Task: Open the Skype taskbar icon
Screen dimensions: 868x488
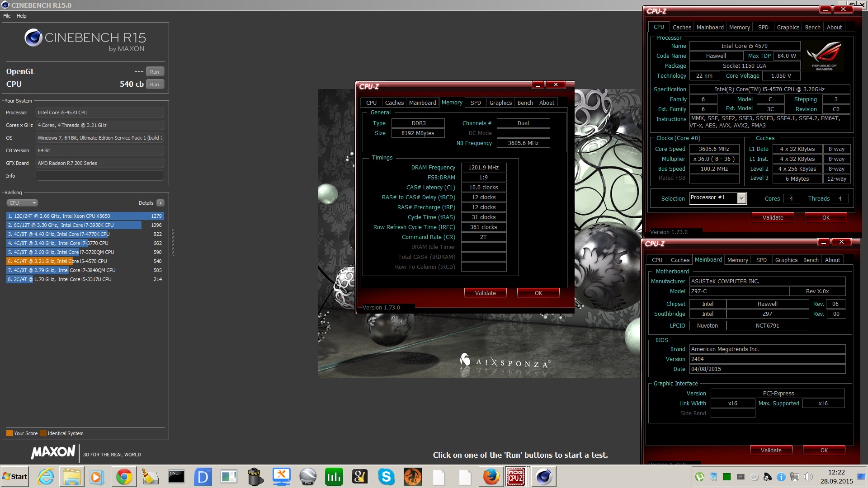Action: click(x=386, y=477)
